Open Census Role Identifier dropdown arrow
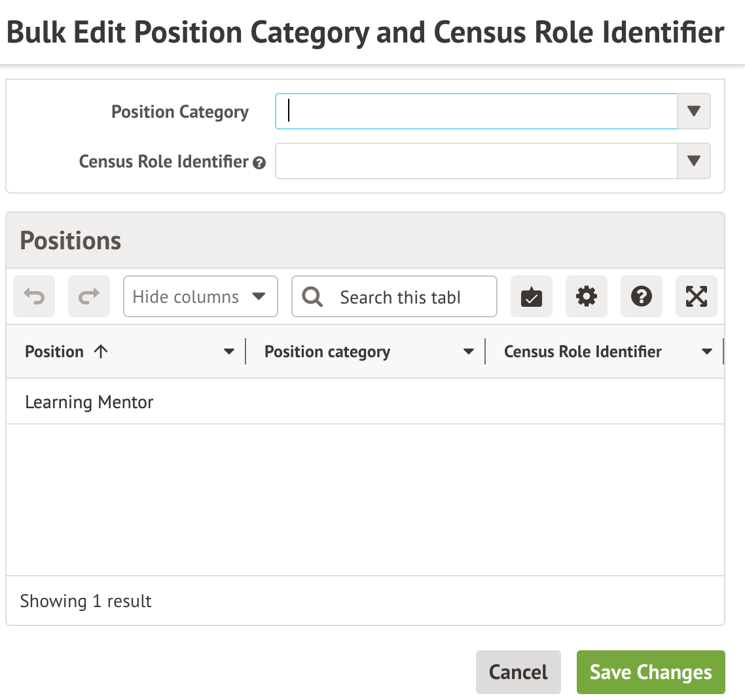The height and width of the screenshot is (700, 745). click(694, 161)
